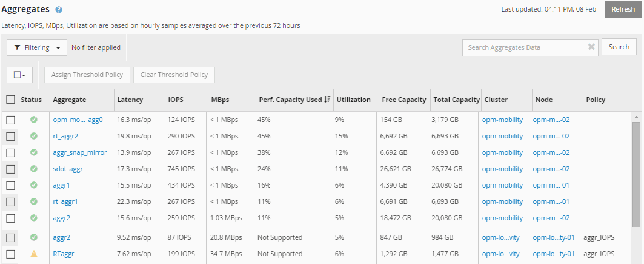Click green status icon for aggr_snap_mirror
Image resolution: width=644 pixels, height=264 pixels.
coord(34,152)
